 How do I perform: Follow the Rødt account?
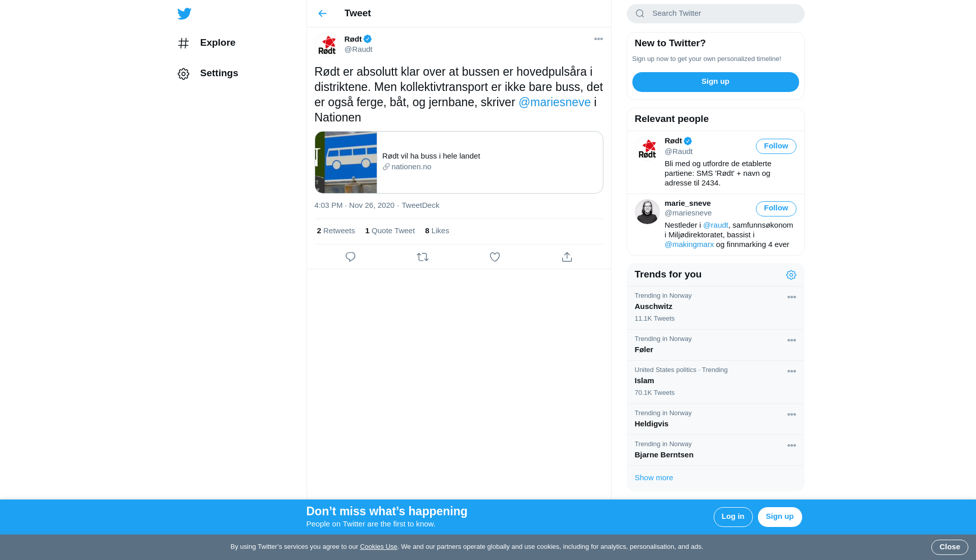(x=776, y=146)
